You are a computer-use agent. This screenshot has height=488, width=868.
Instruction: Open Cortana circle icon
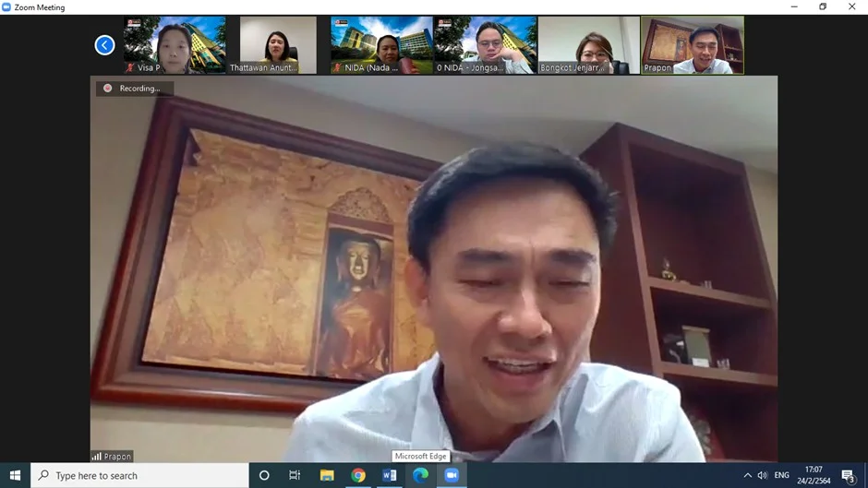point(264,475)
